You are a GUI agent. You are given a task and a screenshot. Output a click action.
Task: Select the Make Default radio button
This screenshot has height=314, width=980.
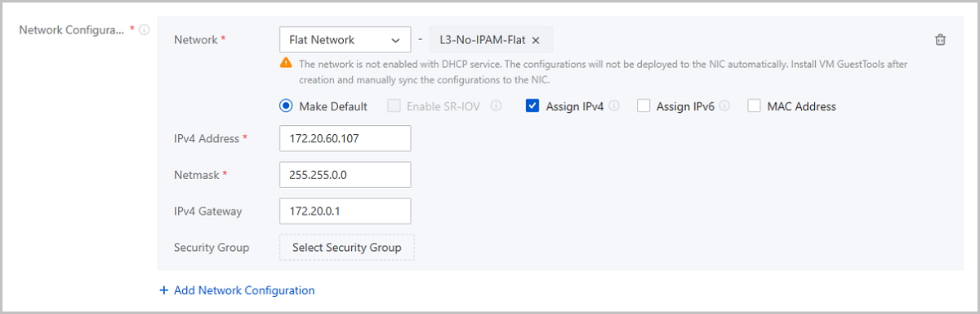coord(286,105)
